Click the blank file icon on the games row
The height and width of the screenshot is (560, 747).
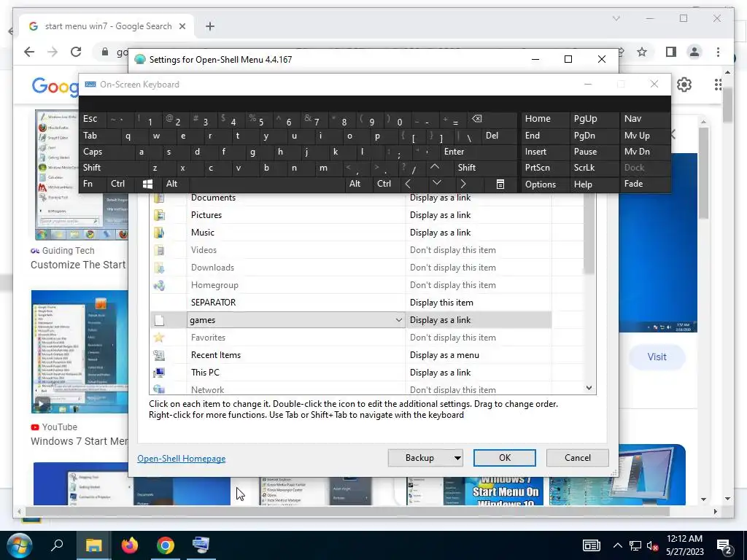pos(159,320)
